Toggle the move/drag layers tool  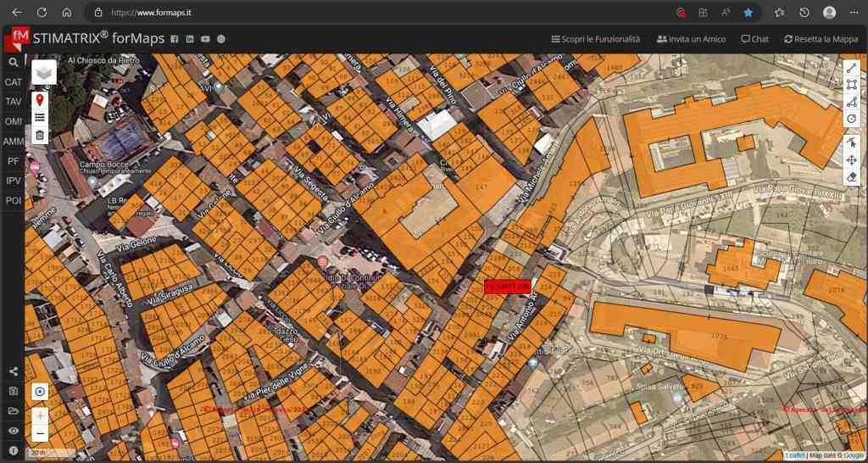point(852,159)
